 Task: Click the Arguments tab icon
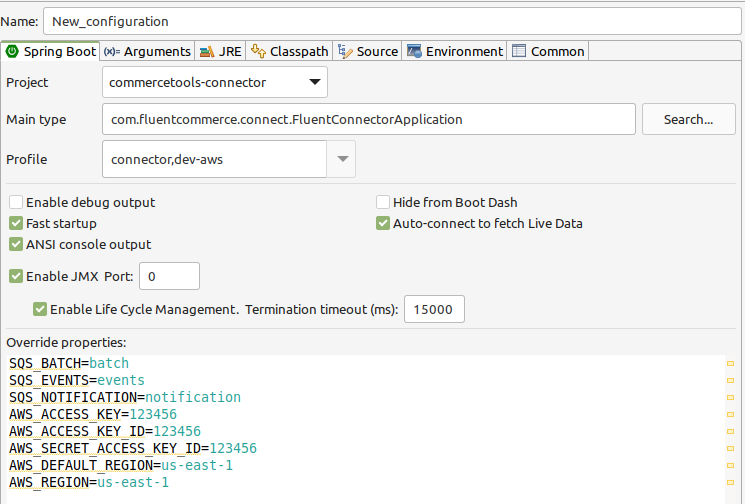pyautogui.click(x=112, y=51)
